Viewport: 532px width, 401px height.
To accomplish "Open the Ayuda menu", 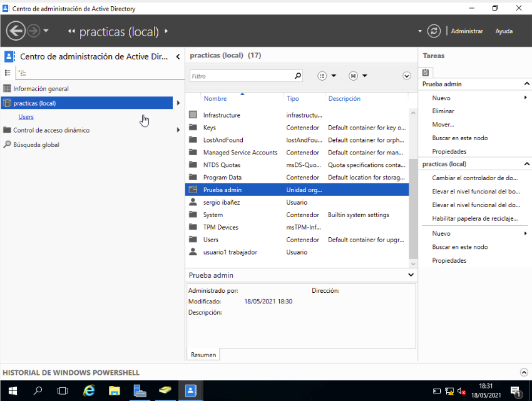I will pyautogui.click(x=504, y=31).
